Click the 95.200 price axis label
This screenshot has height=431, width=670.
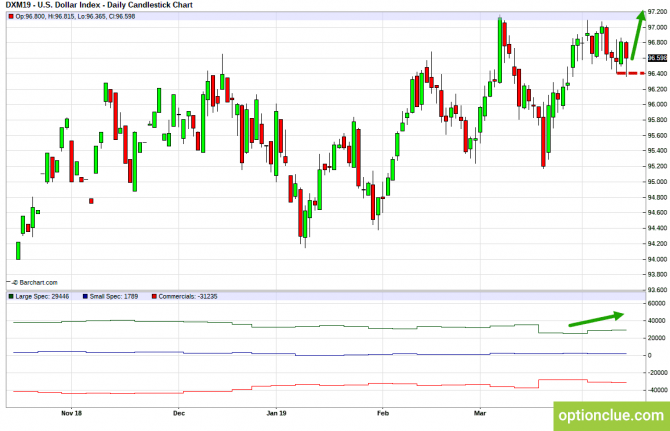pos(657,166)
